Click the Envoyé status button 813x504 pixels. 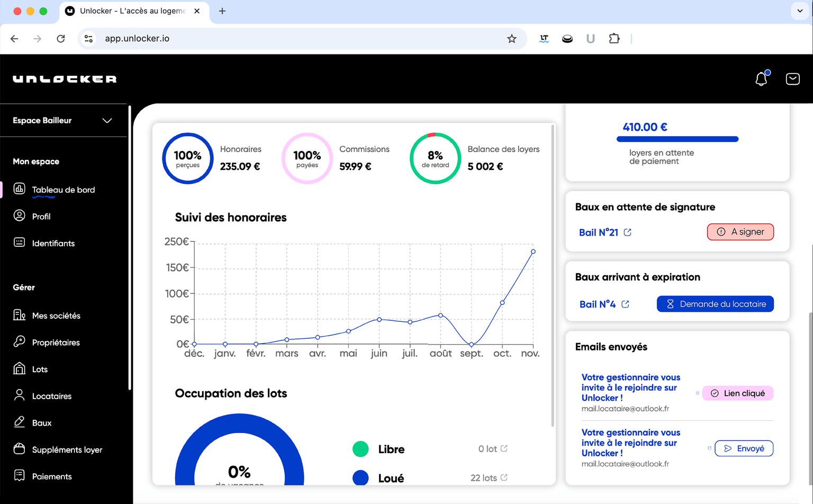click(x=744, y=448)
